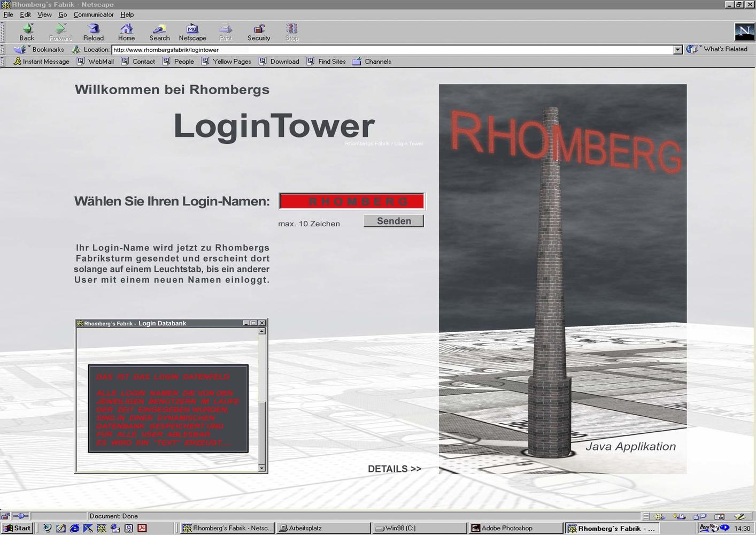
Task: Launch Internet Explorer from quick launch
Action: point(74,528)
